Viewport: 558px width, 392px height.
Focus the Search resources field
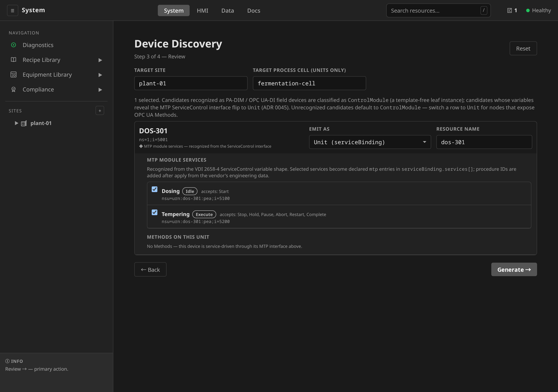[x=438, y=10]
